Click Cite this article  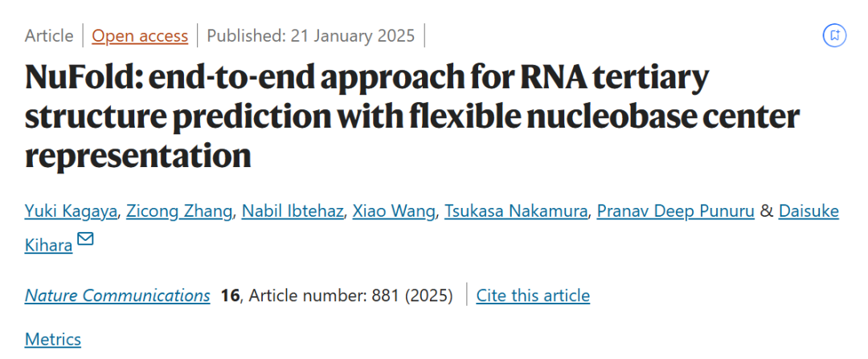(533, 296)
